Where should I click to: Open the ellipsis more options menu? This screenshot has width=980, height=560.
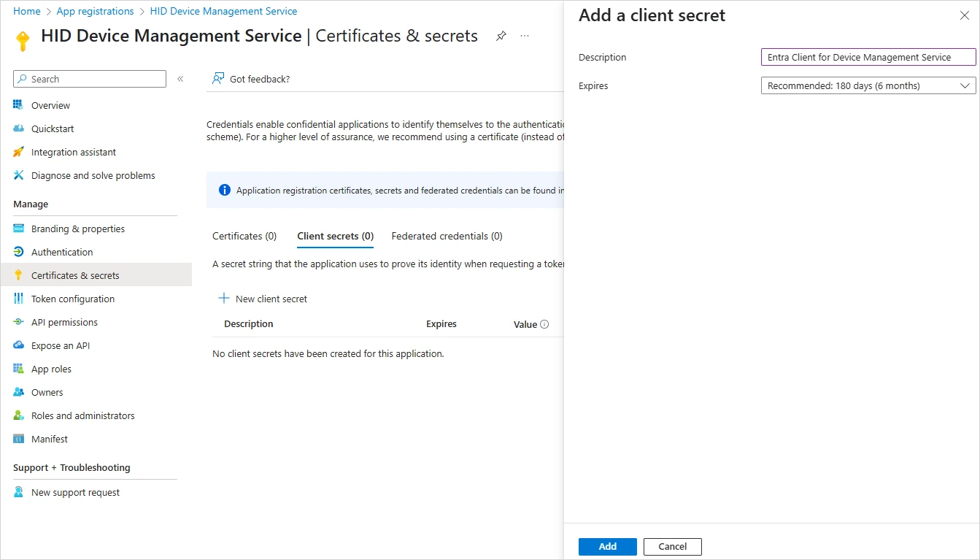pyautogui.click(x=525, y=36)
